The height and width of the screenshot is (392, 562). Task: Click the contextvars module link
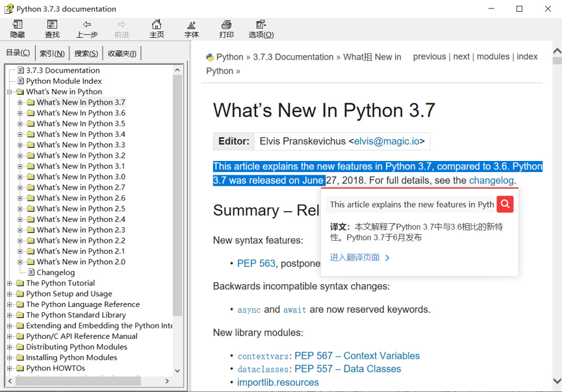(262, 356)
